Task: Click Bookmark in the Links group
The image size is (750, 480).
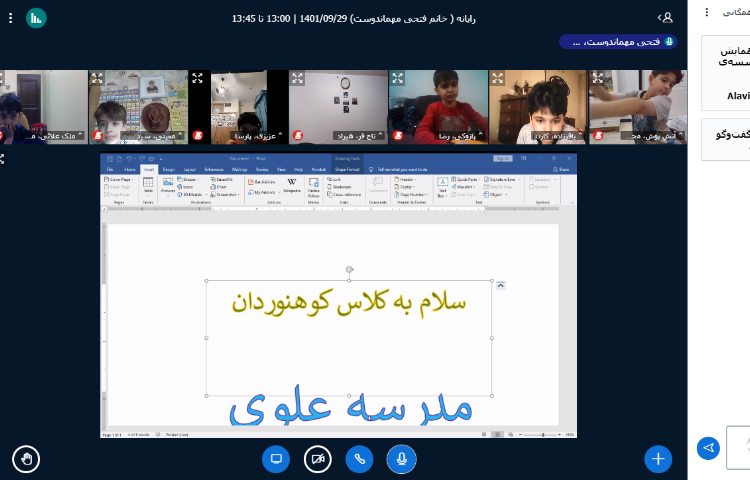Action: [x=339, y=187]
